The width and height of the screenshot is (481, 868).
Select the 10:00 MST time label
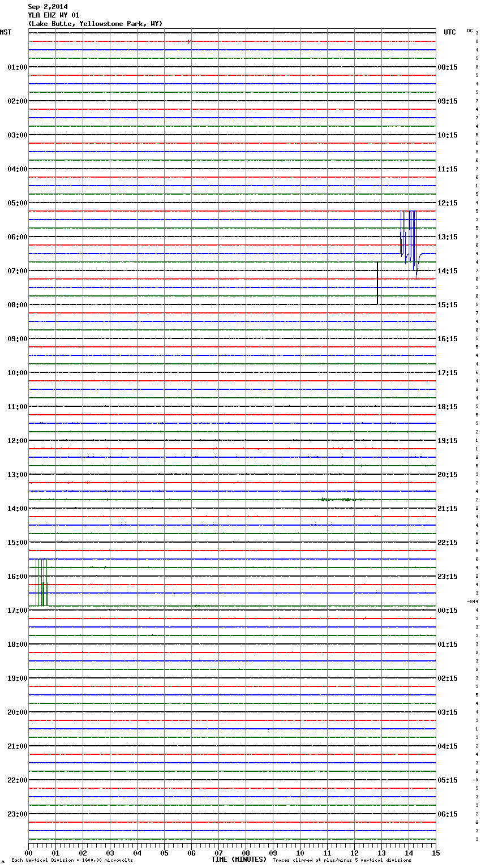(x=18, y=373)
